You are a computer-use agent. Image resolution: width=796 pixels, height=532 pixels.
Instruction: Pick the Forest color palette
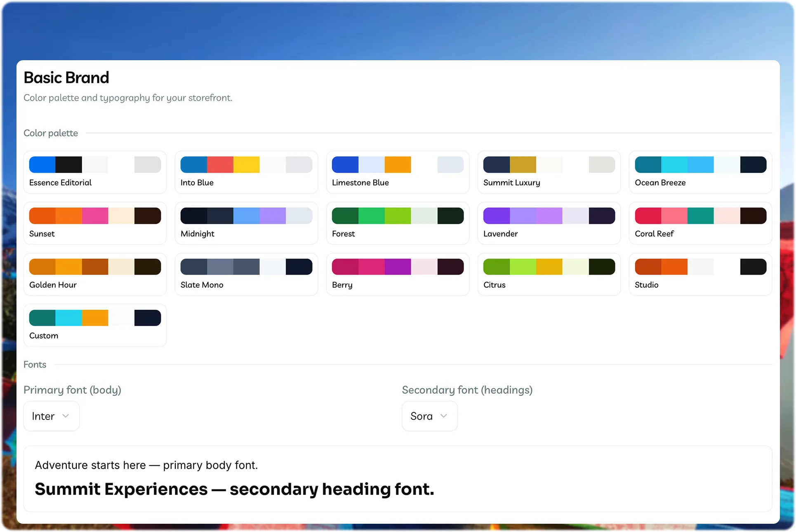click(398, 223)
